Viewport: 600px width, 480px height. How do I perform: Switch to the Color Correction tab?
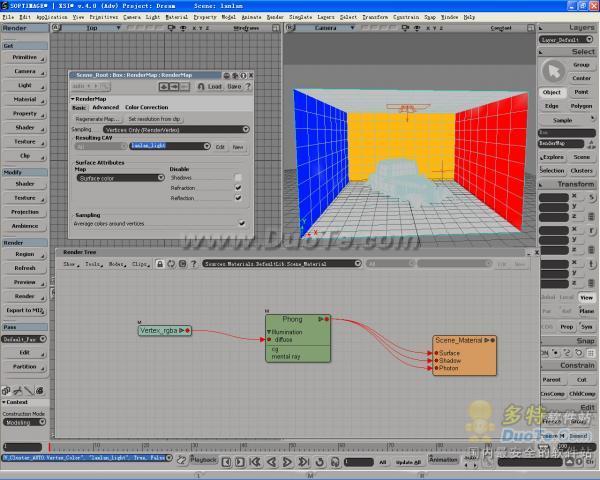(146, 107)
